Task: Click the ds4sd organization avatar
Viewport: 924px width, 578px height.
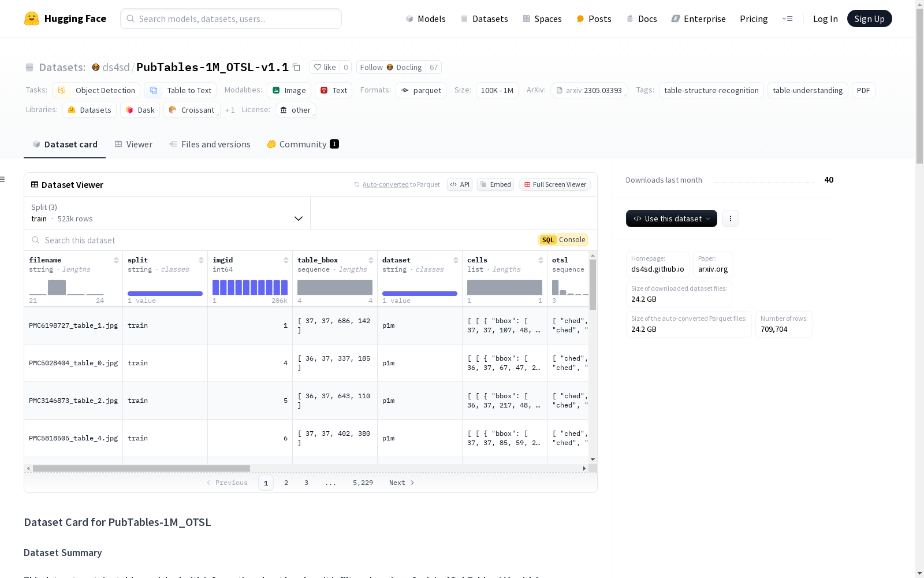Action: point(96,67)
